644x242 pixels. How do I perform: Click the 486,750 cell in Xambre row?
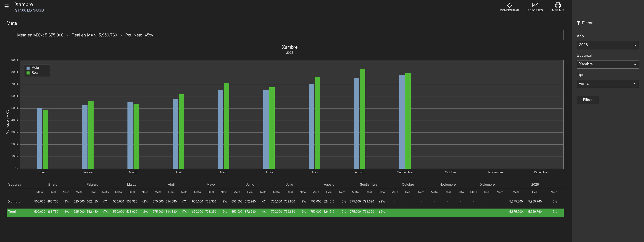pyautogui.click(x=53, y=202)
